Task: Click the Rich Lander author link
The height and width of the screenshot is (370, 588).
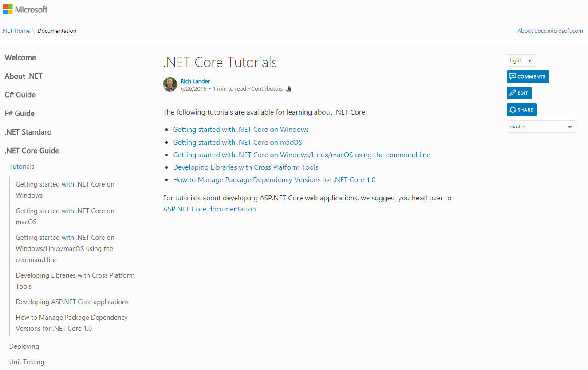Action: (195, 81)
